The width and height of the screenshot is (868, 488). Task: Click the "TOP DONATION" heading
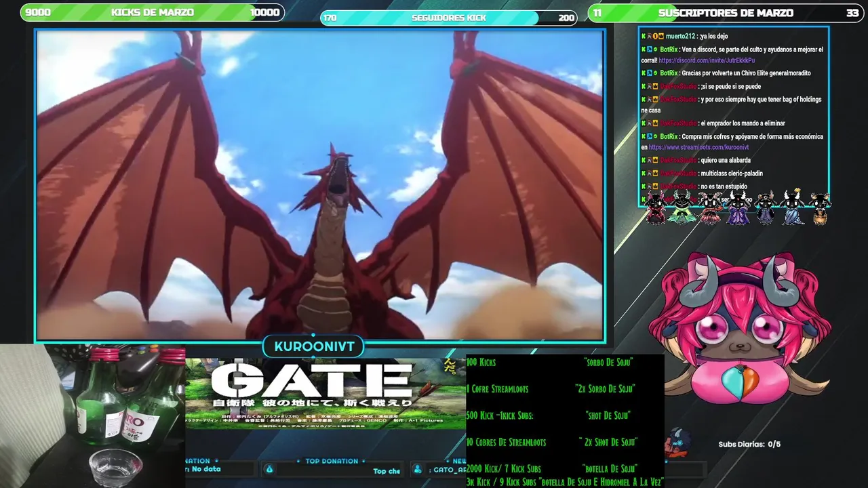point(332,461)
